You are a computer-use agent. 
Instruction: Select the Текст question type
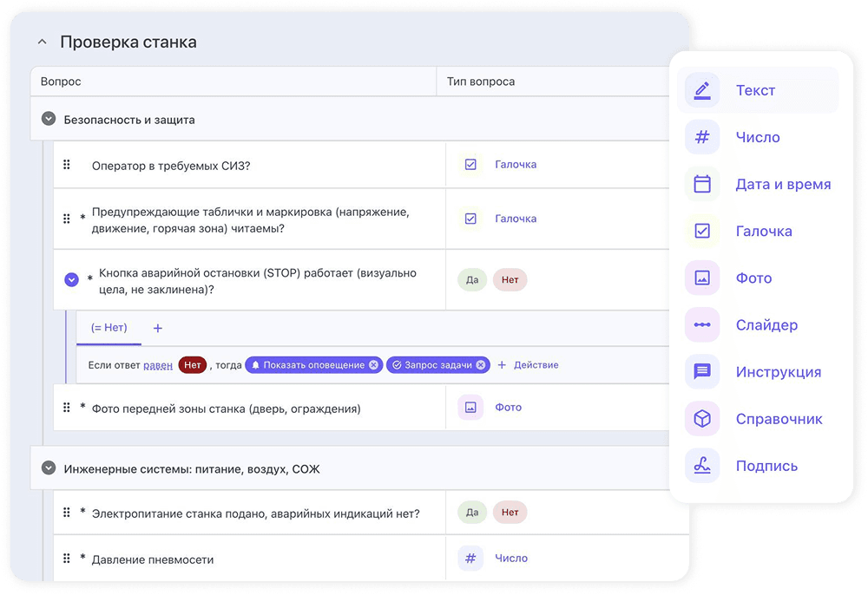pos(758,90)
